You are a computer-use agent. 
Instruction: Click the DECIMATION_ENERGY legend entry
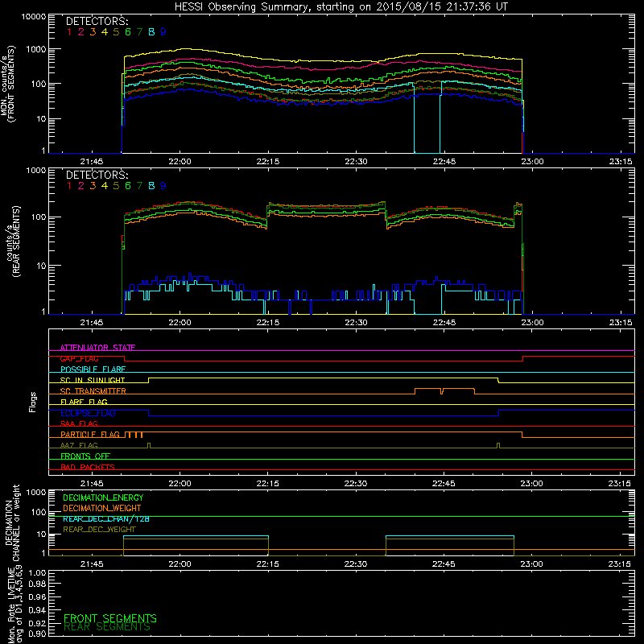click(103, 497)
